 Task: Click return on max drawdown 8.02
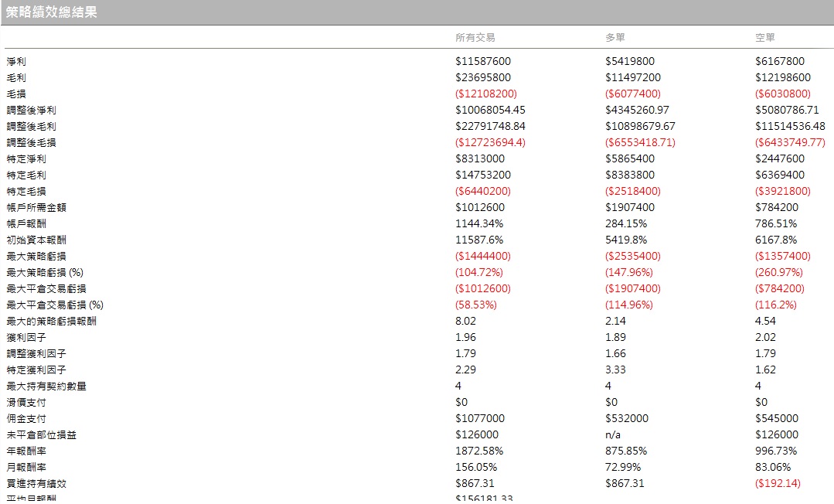(x=465, y=321)
